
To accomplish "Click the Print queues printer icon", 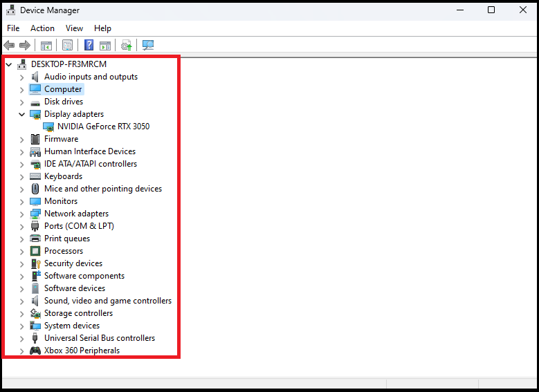I will click(35, 239).
